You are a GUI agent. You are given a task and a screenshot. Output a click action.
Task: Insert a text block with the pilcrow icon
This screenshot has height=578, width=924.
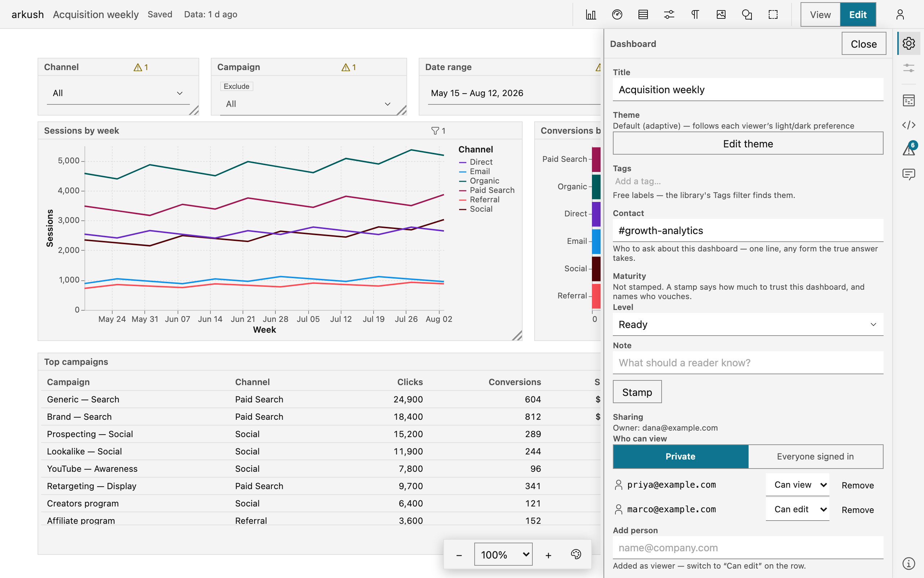(695, 14)
